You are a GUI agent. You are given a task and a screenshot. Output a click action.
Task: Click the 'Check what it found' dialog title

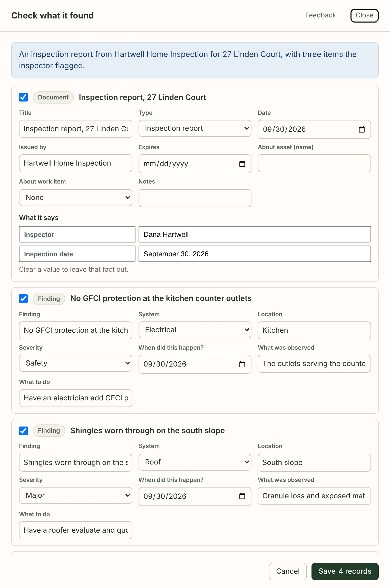click(53, 16)
